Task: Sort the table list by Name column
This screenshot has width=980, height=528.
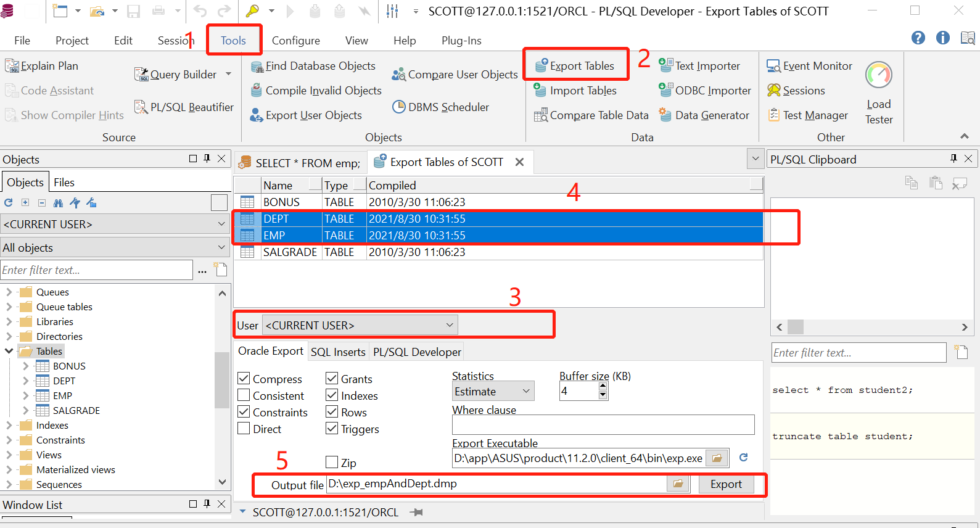Action: point(291,185)
